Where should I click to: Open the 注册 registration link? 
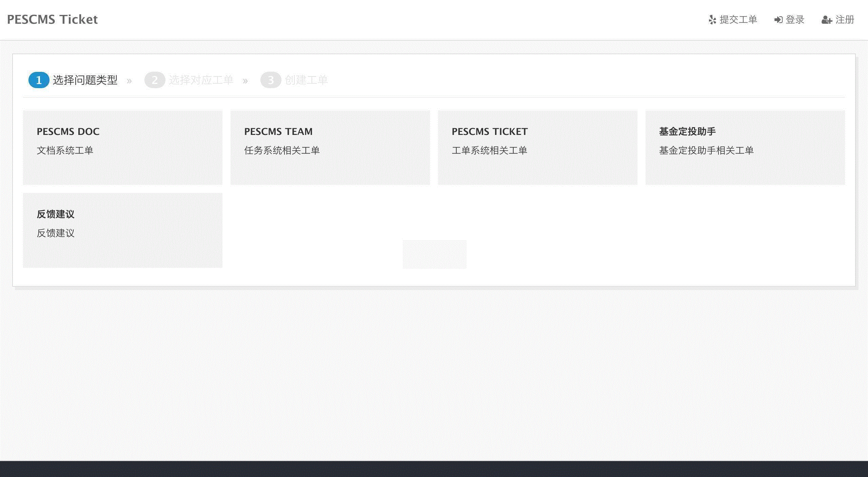point(845,20)
